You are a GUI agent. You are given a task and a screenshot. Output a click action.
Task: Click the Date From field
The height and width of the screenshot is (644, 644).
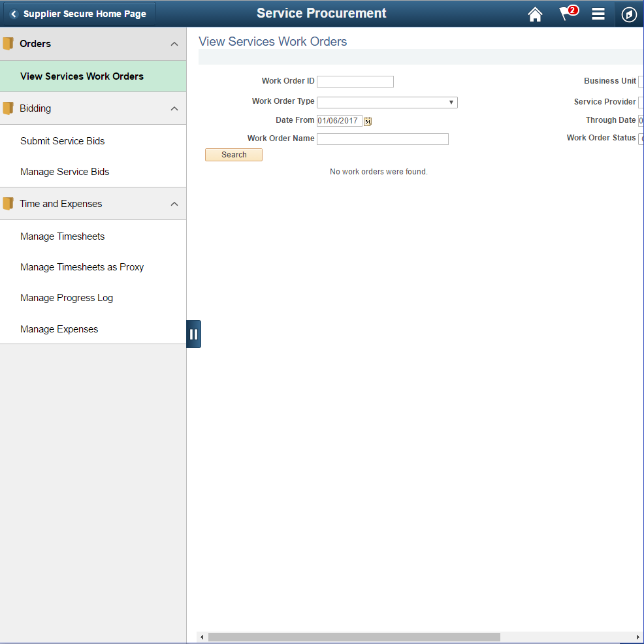pos(339,121)
